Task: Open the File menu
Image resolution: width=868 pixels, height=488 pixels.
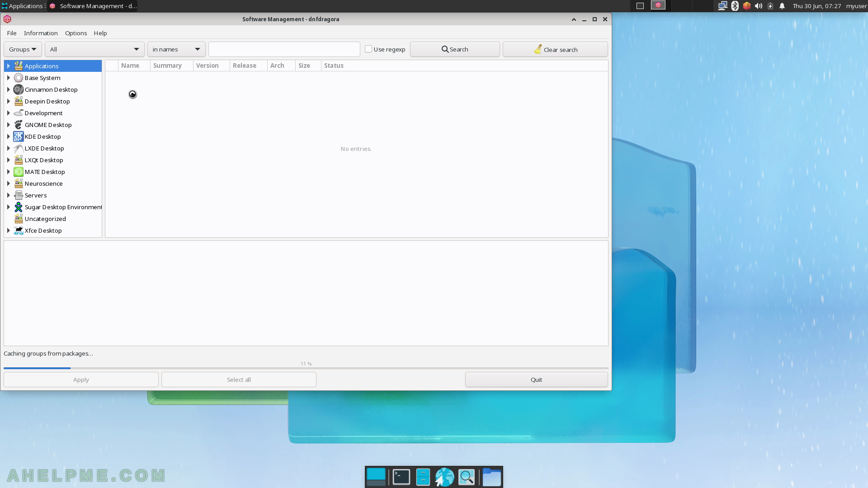Action: [x=12, y=33]
